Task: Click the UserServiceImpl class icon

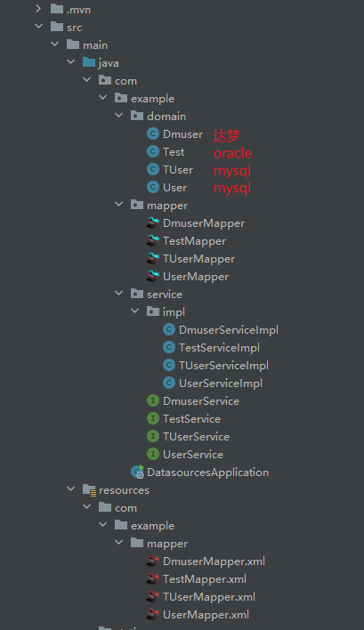Action: (x=169, y=383)
